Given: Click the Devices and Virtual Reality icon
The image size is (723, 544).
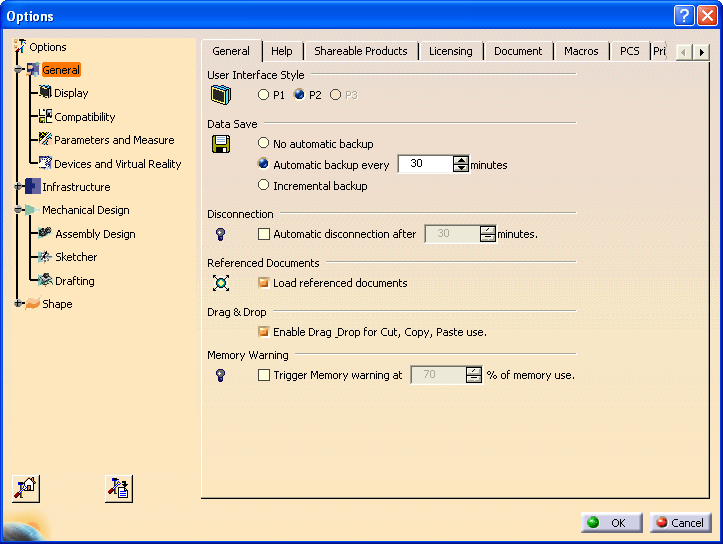Looking at the screenshot, I should 45,163.
